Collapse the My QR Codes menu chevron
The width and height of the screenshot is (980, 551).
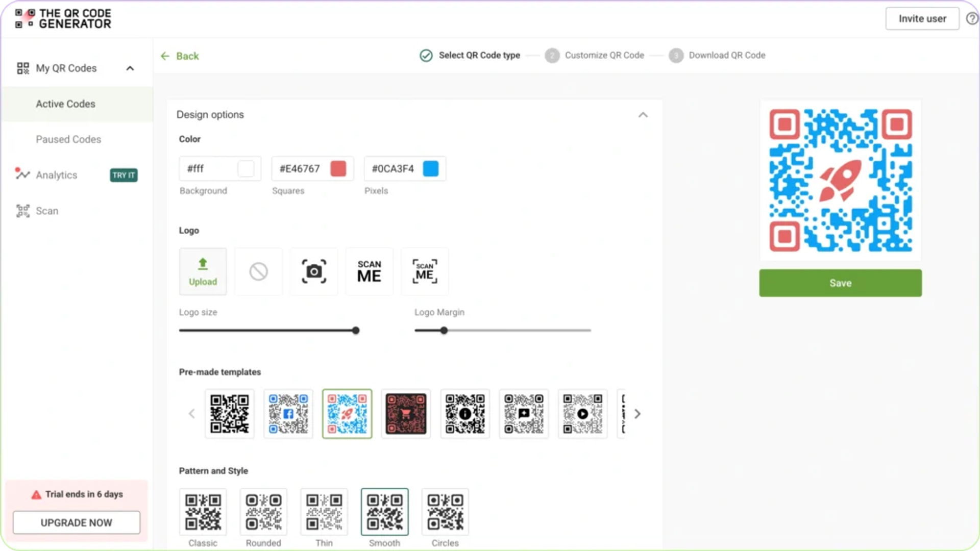(130, 68)
